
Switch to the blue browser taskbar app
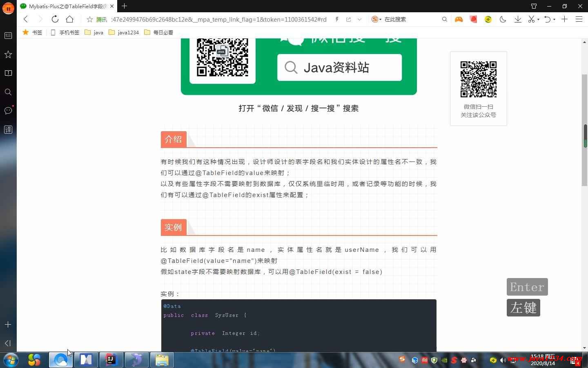(61, 360)
